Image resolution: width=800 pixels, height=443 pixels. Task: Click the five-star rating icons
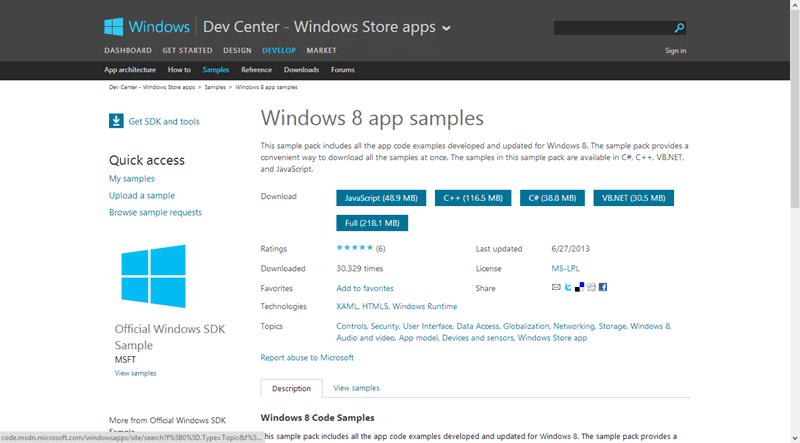tap(355, 248)
